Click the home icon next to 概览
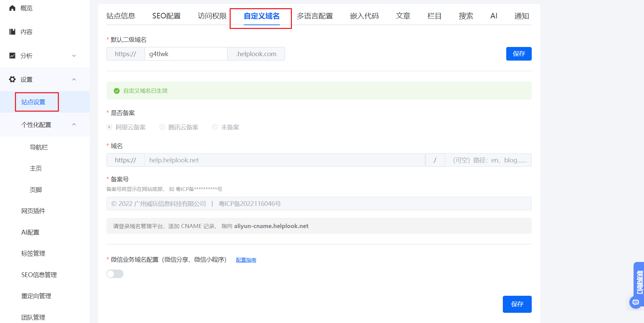Viewport: 644px width, 323px height. pos(12,8)
